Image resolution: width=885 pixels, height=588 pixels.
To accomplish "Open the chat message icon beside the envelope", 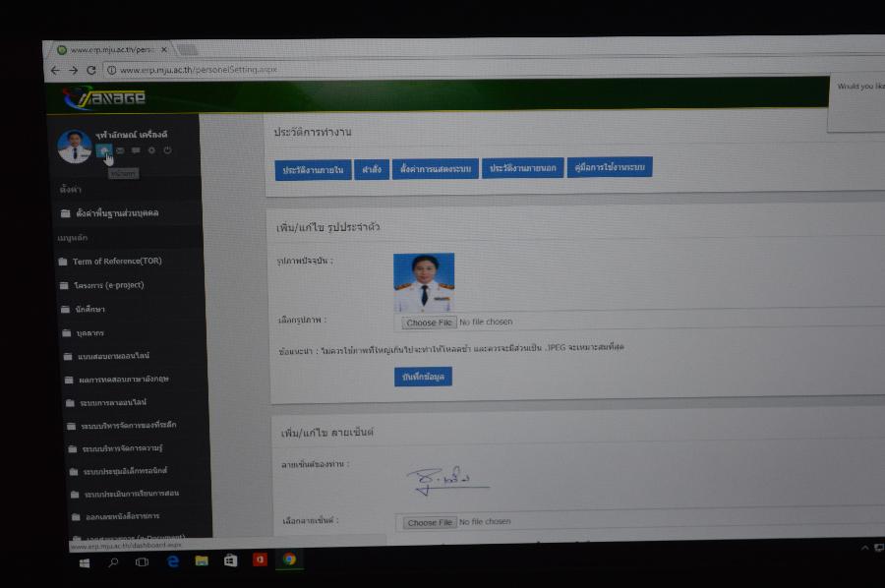I will point(136,150).
